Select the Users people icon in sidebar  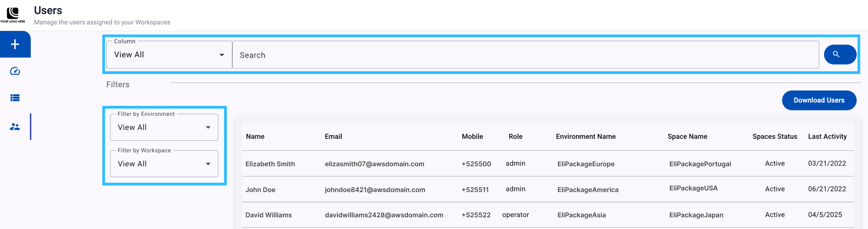pyautogui.click(x=15, y=127)
